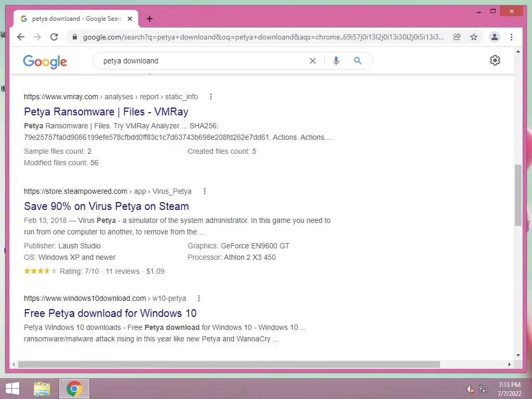Viewport: 532px width, 399px height.
Task: Reload the current page
Action: coord(54,37)
